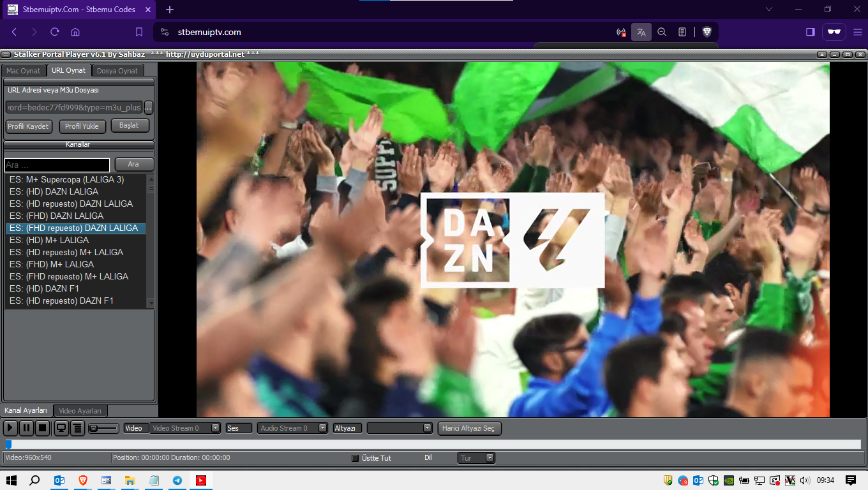This screenshot has width=868, height=490.
Task: Reload the browser page
Action: (55, 32)
